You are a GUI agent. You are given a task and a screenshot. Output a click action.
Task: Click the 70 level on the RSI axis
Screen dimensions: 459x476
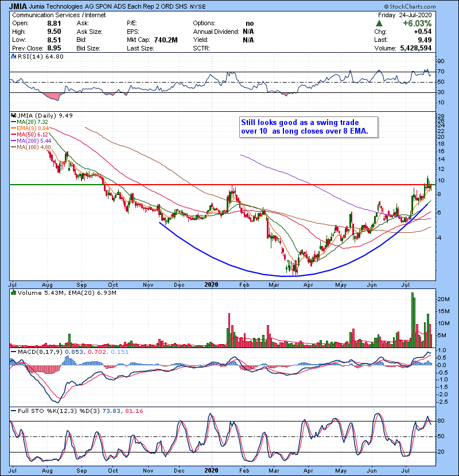point(441,72)
